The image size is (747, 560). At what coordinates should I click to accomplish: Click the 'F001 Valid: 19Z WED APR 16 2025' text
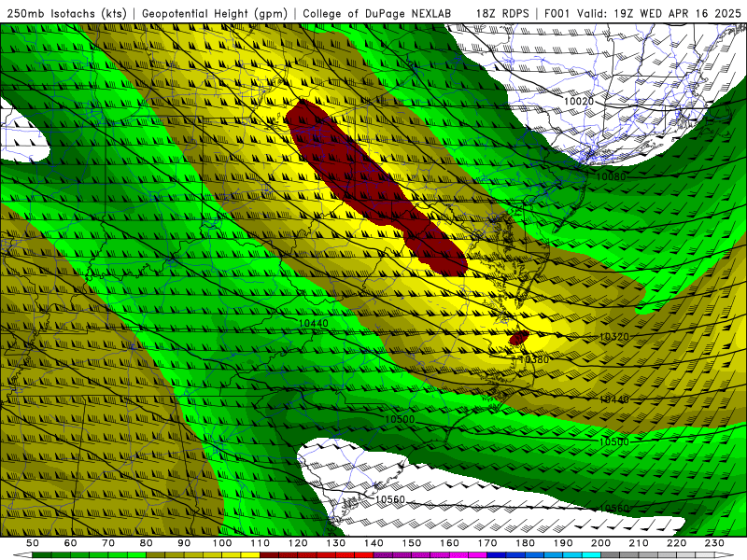click(642, 13)
